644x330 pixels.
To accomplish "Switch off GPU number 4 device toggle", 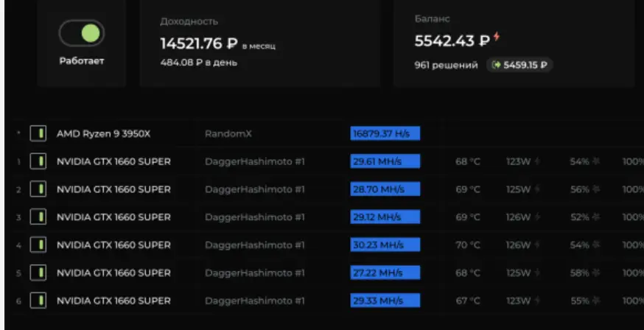I will (x=38, y=245).
